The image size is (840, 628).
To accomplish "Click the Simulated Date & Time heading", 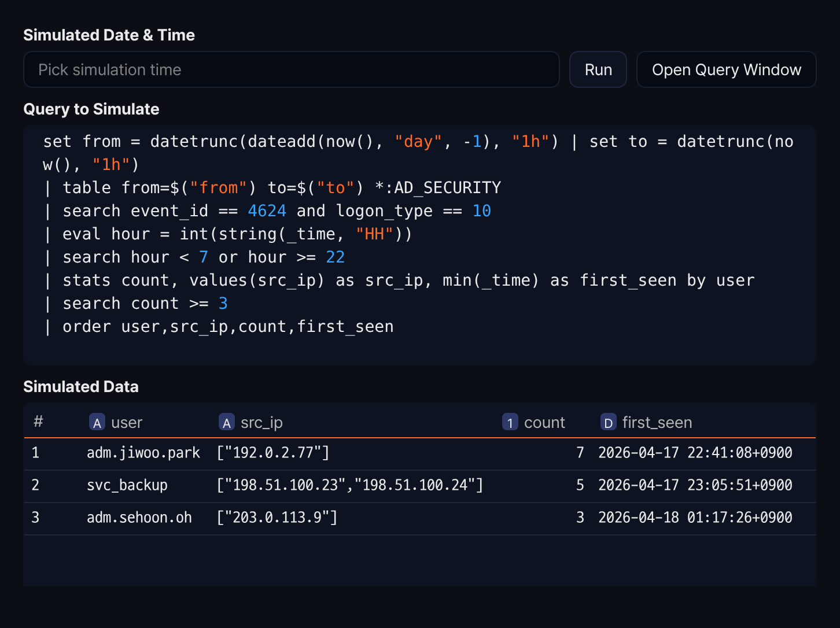I will pos(109,35).
